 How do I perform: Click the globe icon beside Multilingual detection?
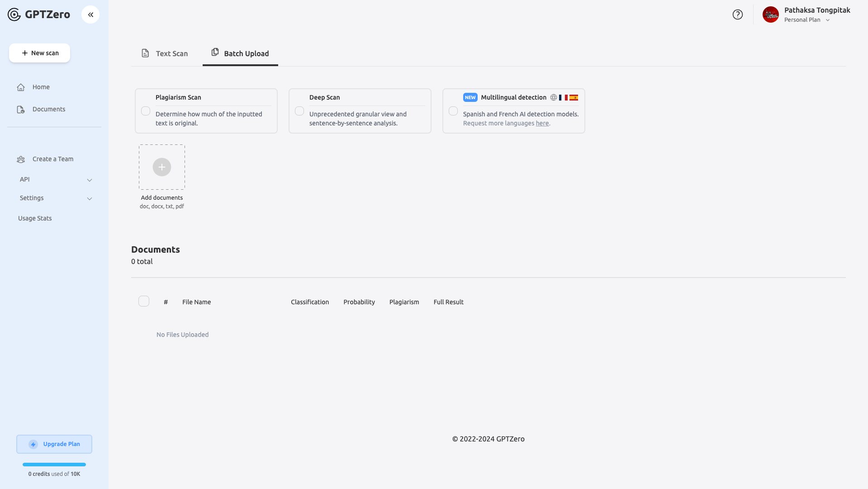pyautogui.click(x=553, y=97)
